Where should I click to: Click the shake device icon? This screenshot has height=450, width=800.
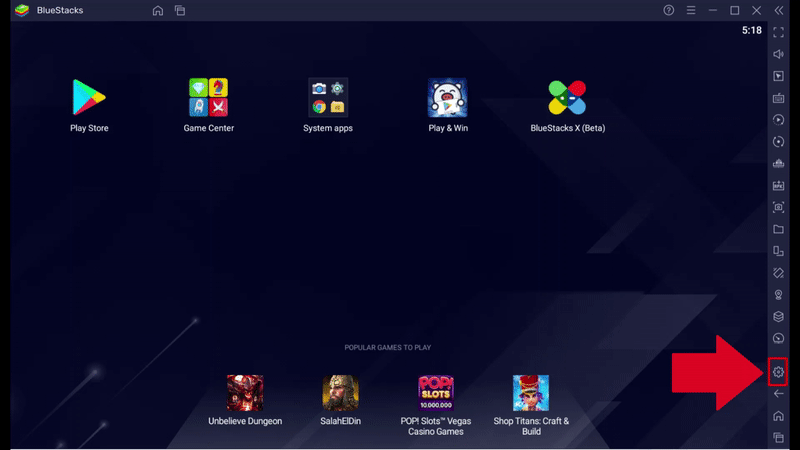click(778, 273)
